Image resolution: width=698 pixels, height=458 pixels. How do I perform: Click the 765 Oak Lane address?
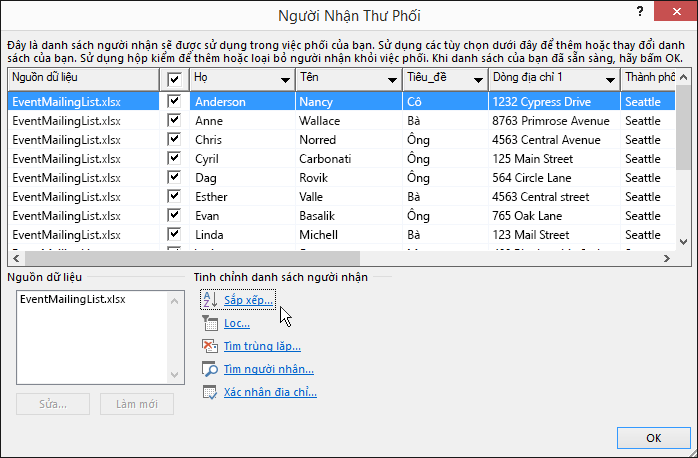coord(554,216)
